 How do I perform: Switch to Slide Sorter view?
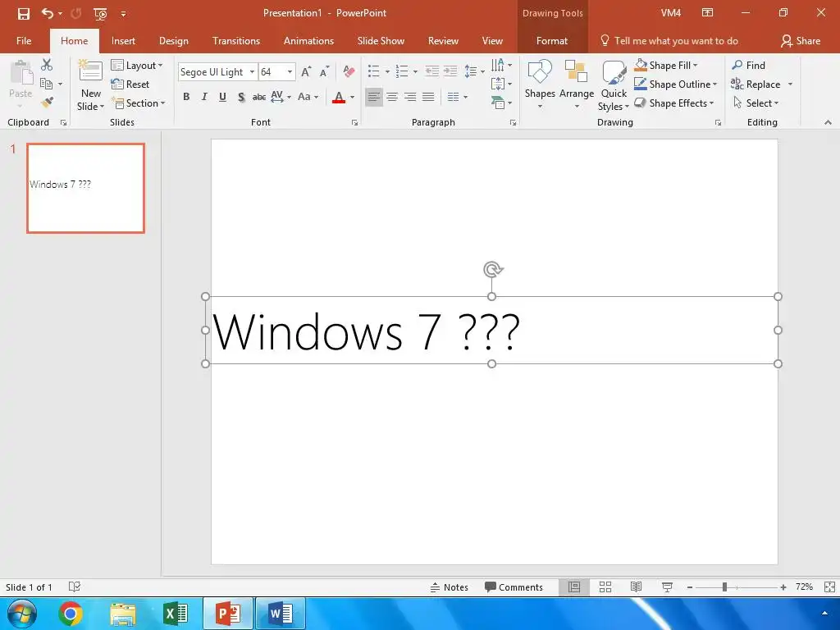(605, 587)
